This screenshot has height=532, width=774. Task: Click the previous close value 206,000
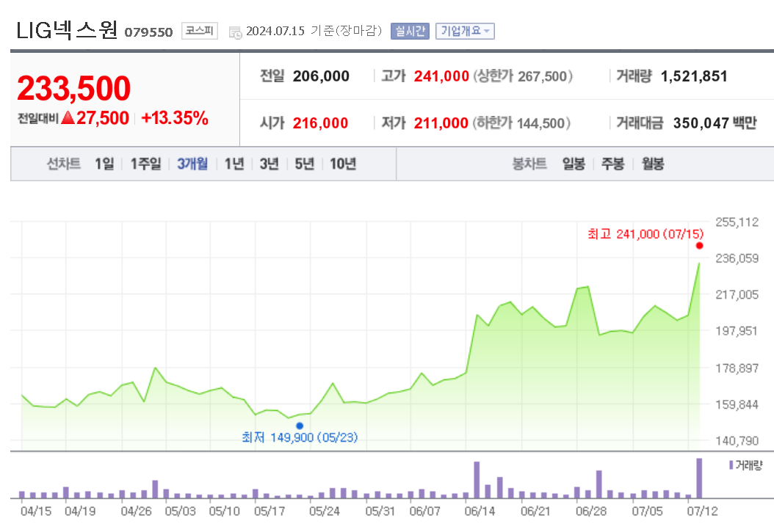(321, 76)
